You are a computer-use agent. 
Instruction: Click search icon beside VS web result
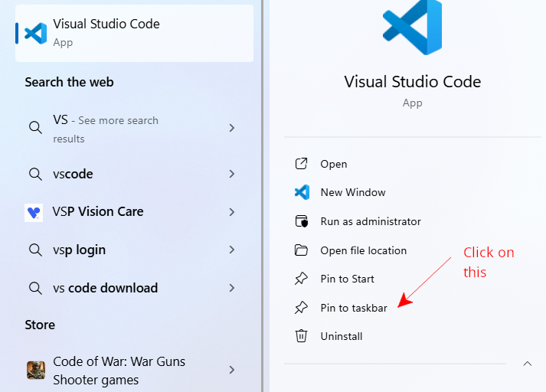(35, 127)
